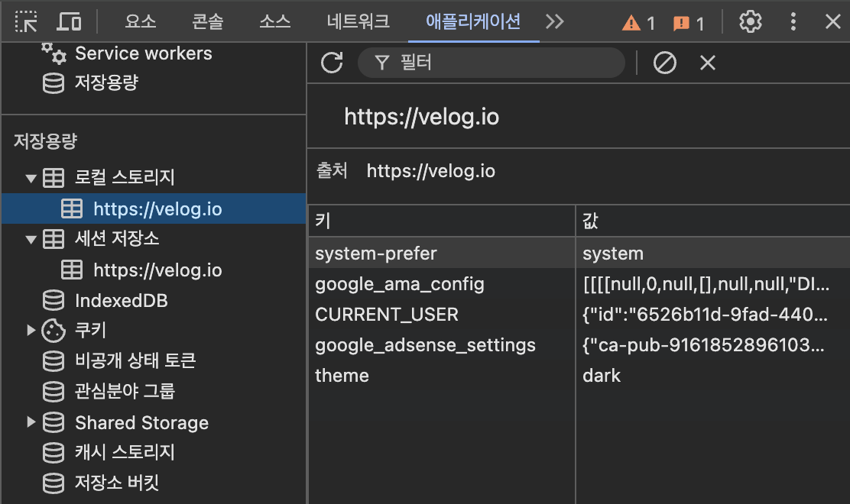Expand the Shared Storage node

[x=31, y=422]
